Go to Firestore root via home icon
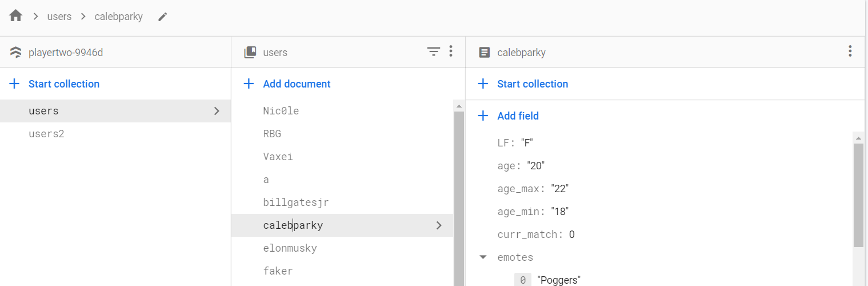 click(16, 16)
